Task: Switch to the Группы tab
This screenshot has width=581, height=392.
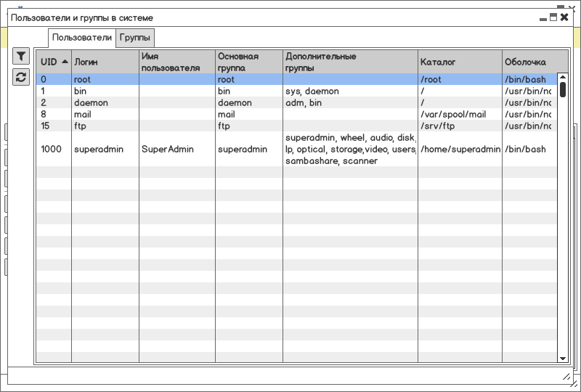Action: pos(135,38)
